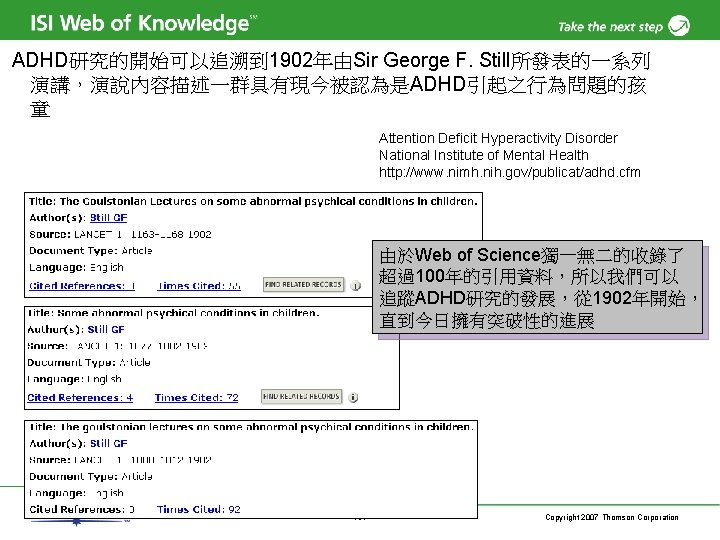Click the ISI Web of Knowledge logo
Screen dimensions: 720x540
144,23
